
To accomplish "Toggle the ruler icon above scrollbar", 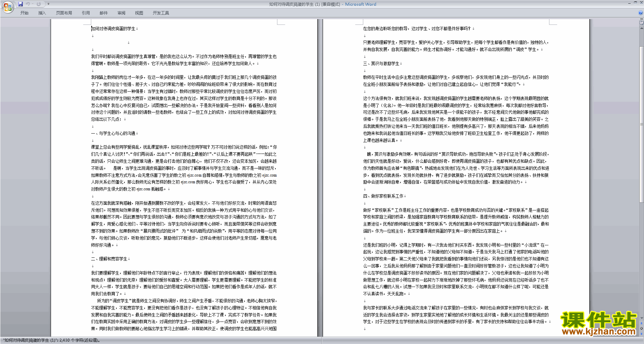I will (641, 23).
